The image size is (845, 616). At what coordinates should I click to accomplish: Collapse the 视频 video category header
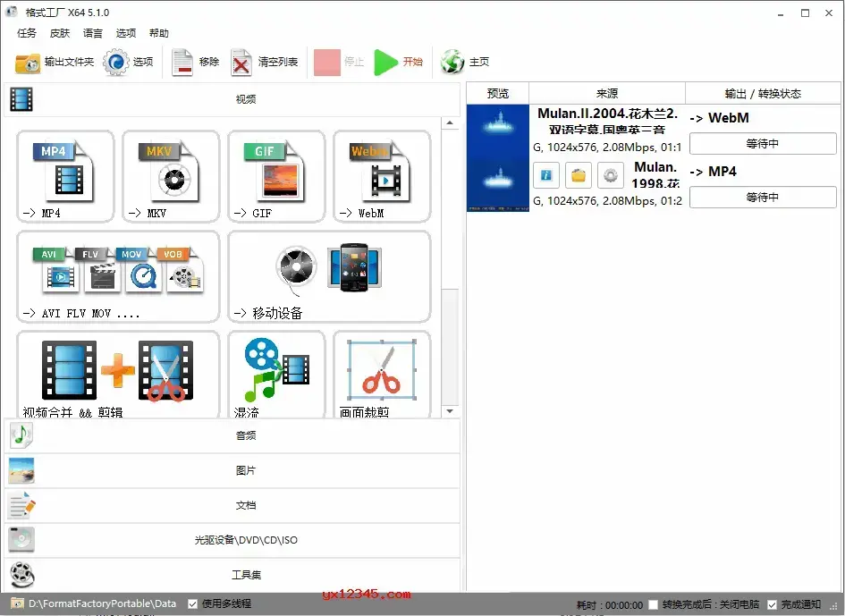pyautogui.click(x=232, y=99)
